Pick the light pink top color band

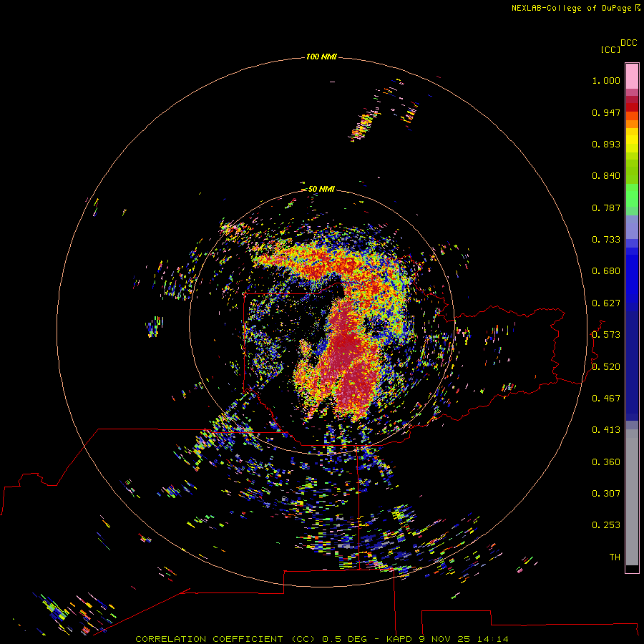click(x=632, y=77)
